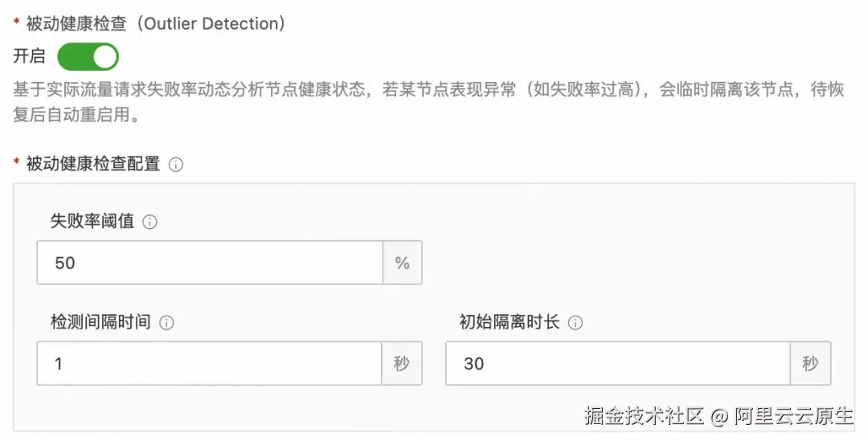Click 秒 unit suffix of 检测间隔时间

[402, 364]
